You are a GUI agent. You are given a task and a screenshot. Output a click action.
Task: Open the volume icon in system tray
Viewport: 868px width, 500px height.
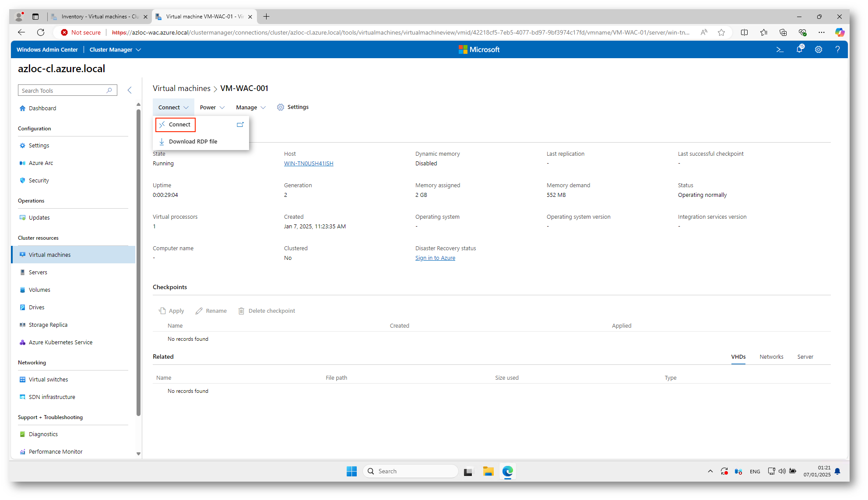[782, 471]
